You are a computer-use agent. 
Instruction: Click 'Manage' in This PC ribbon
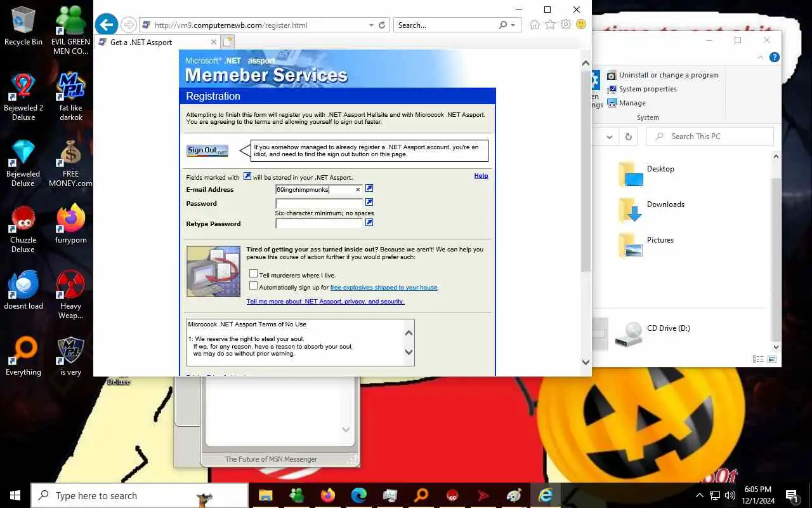click(x=626, y=103)
